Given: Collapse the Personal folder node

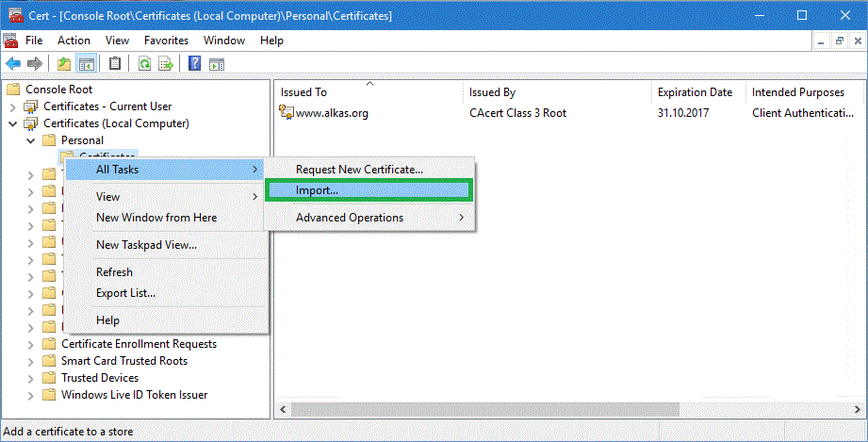Looking at the screenshot, I should tap(30, 140).
